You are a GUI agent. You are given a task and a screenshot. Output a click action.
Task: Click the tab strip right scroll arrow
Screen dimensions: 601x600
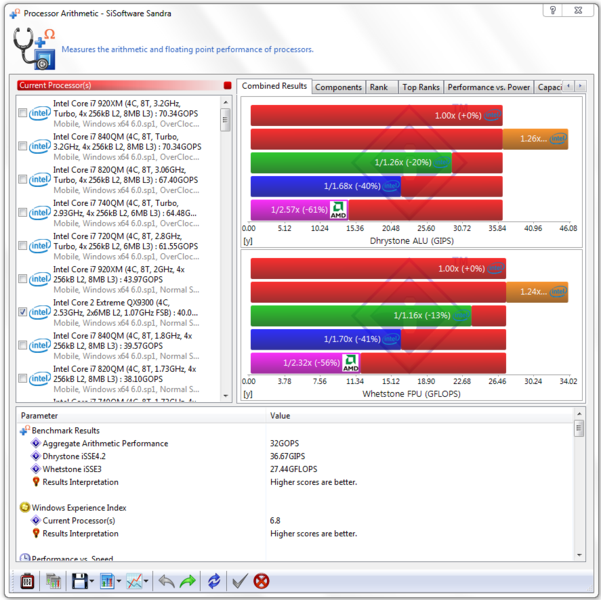[x=580, y=86]
